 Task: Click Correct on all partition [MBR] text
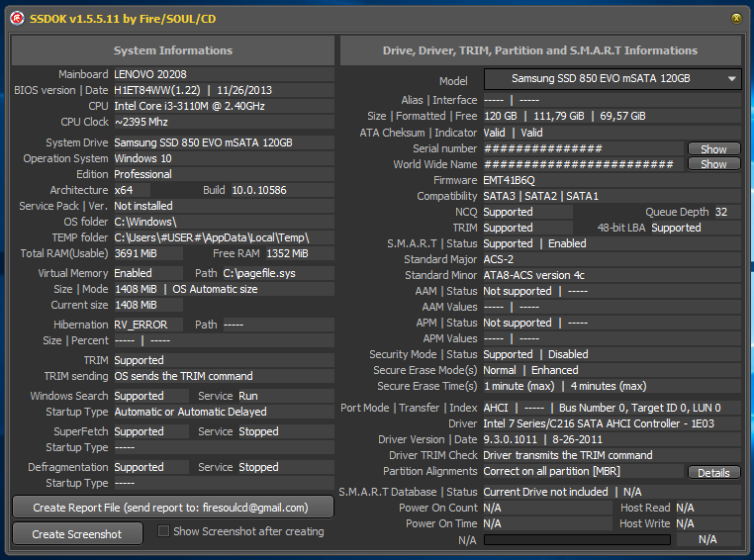[551, 471]
